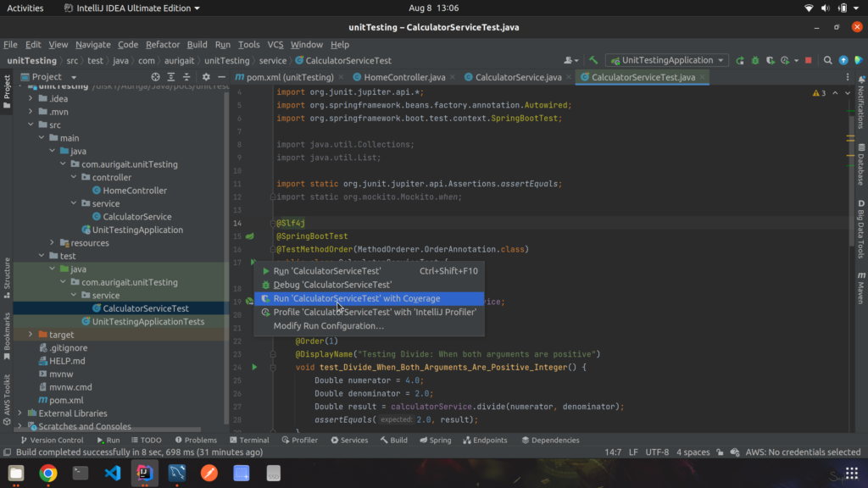
Task: Choose Profile with 'IntelliJ Profiler' entry
Action: pyautogui.click(x=370, y=312)
